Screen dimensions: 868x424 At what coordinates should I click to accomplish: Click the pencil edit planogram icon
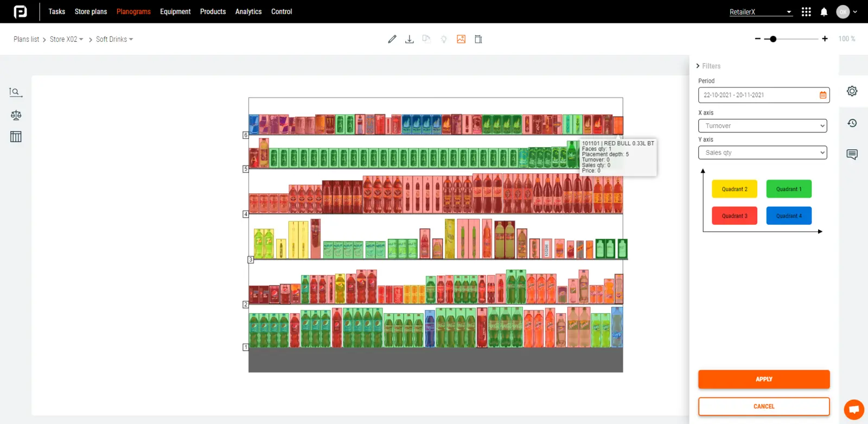pos(392,39)
